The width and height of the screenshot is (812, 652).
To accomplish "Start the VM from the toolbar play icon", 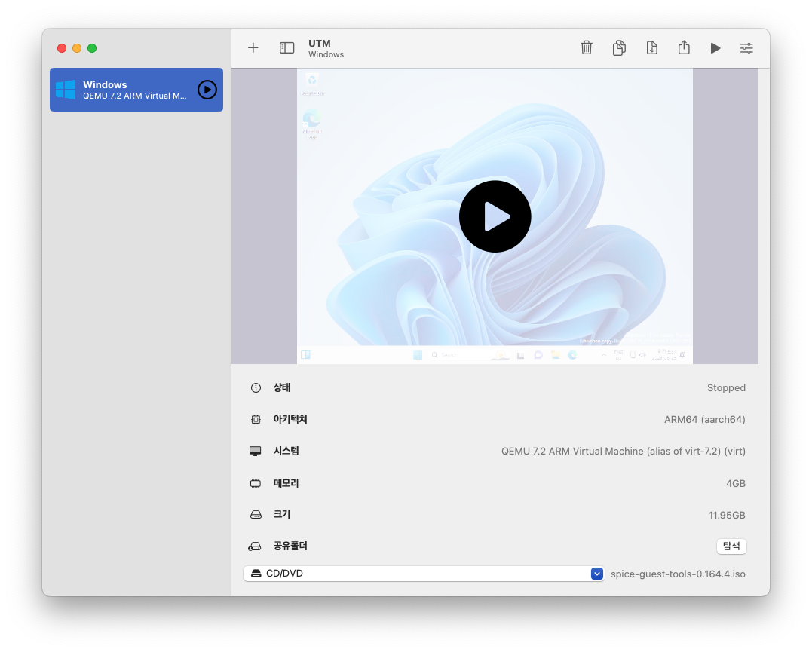I will tap(715, 48).
